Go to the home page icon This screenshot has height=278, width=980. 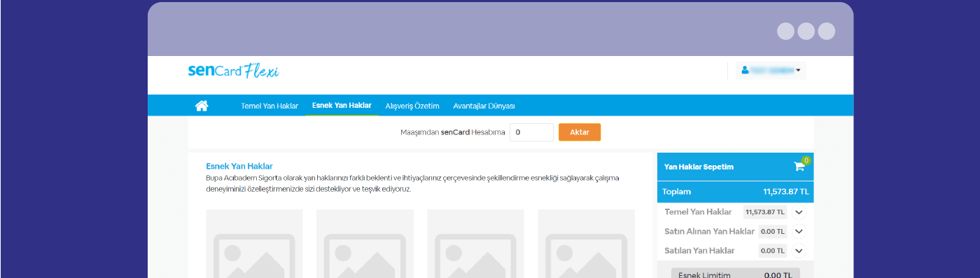pyautogui.click(x=202, y=106)
